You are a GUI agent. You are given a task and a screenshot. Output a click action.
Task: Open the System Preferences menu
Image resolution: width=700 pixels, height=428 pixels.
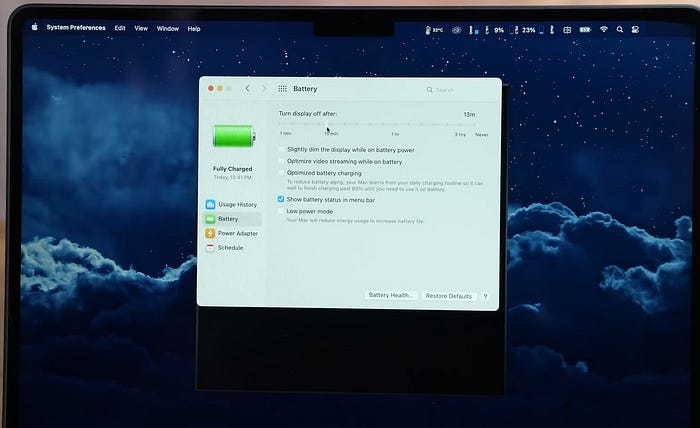tap(76, 28)
